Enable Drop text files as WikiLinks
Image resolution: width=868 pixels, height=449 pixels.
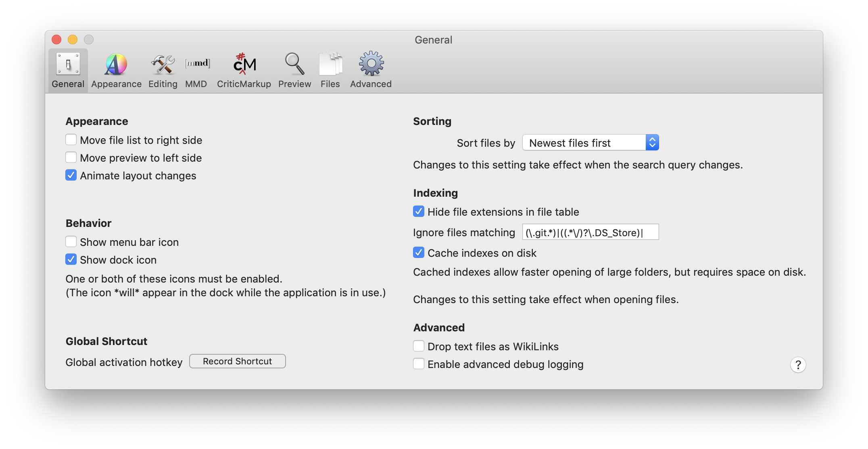419,346
